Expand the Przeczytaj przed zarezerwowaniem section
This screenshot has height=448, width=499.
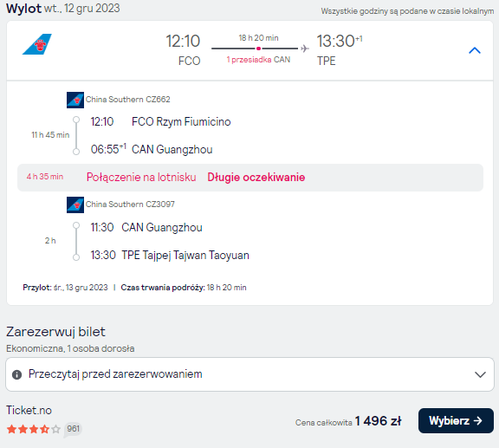coord(249,374)
